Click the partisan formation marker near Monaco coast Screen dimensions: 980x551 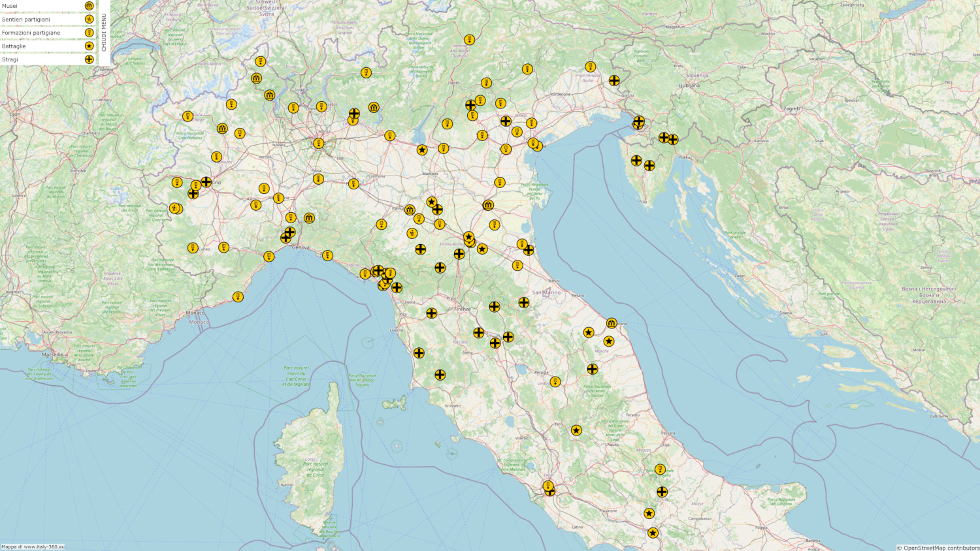(x=238, y=296)
